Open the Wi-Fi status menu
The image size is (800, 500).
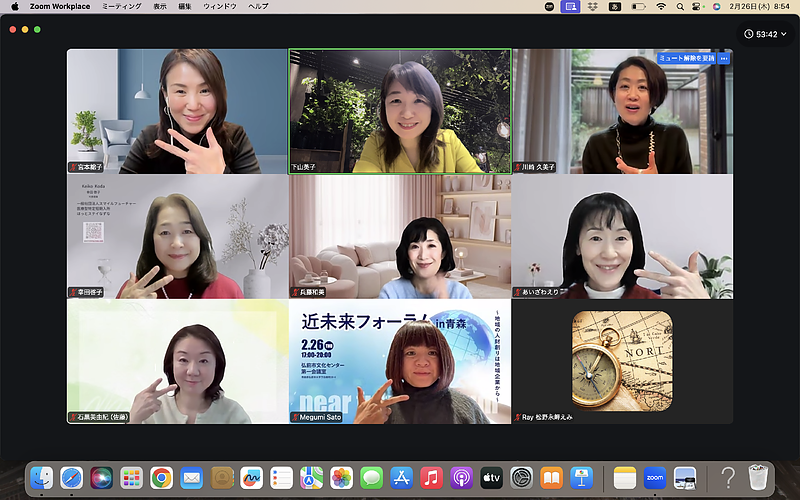661,6
